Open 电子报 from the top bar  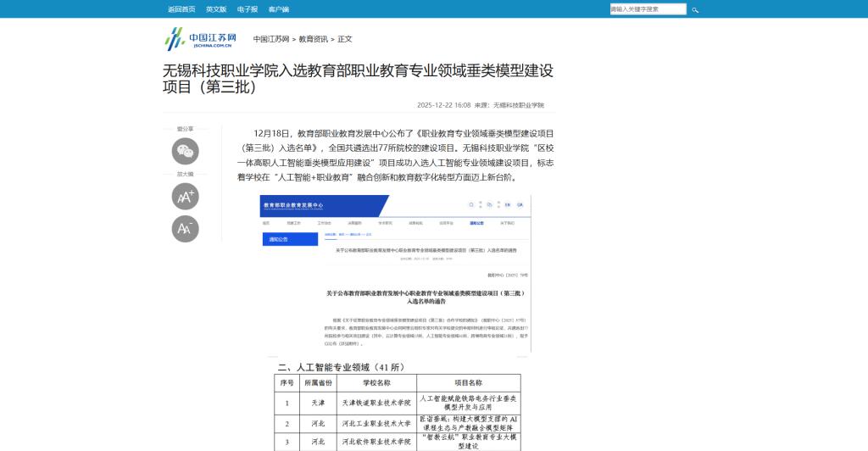pyautogui.click(x=248, y=9)
